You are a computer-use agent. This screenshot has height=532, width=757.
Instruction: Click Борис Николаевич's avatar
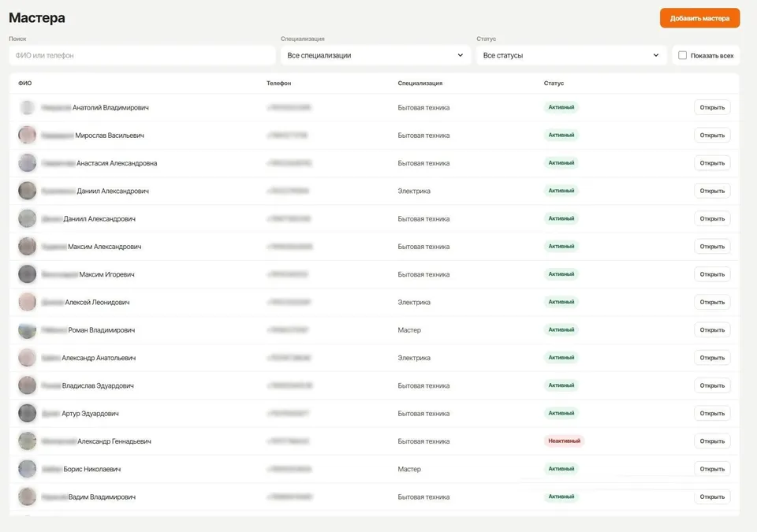click(x=27, y=469)
